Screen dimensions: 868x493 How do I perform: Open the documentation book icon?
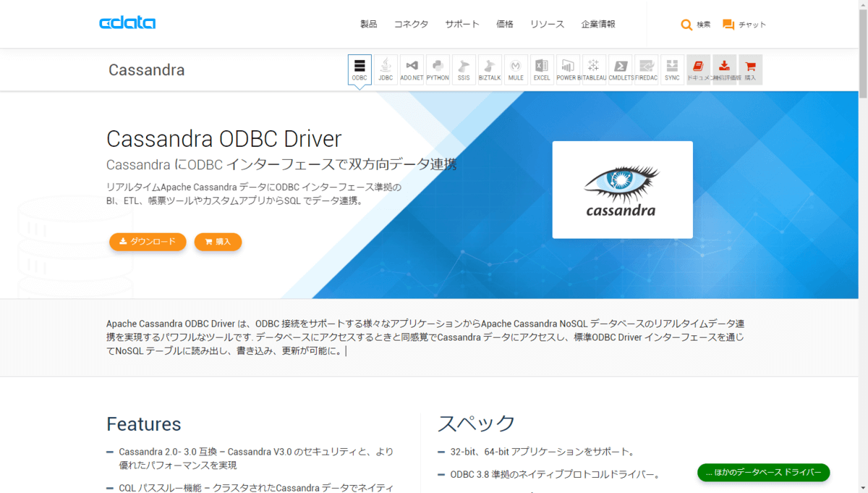pos(698,69)
